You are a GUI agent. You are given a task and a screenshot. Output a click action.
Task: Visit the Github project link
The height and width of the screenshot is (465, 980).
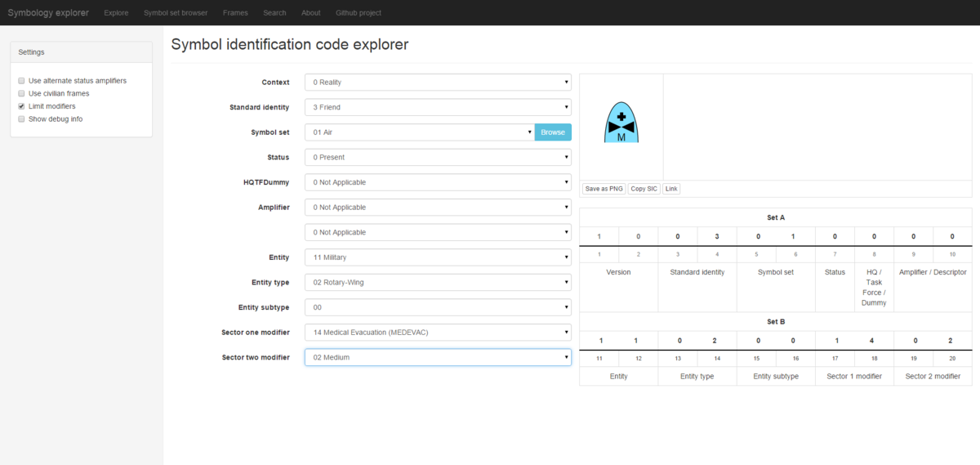tap(358, 13)
